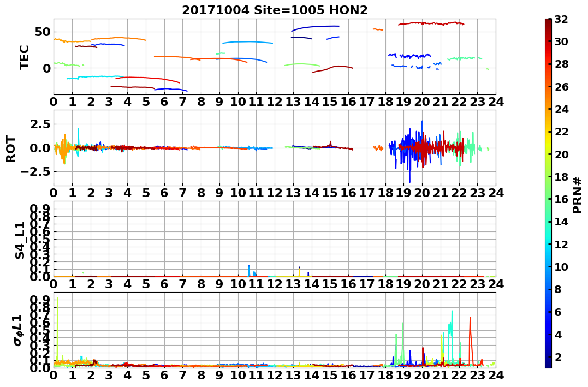
Task: Select colorbar tick label "28"
Action: (x=561, y=64)
